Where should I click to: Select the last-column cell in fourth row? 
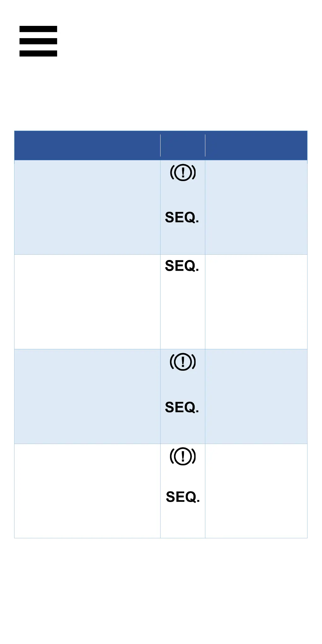(x=256, y=491)
